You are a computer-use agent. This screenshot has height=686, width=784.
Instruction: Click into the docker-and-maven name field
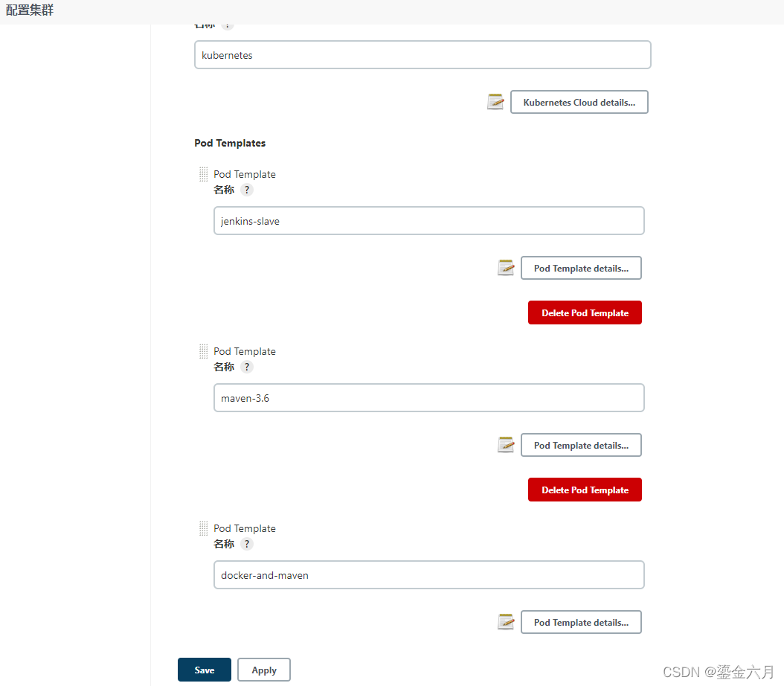[x=428, y=575]
